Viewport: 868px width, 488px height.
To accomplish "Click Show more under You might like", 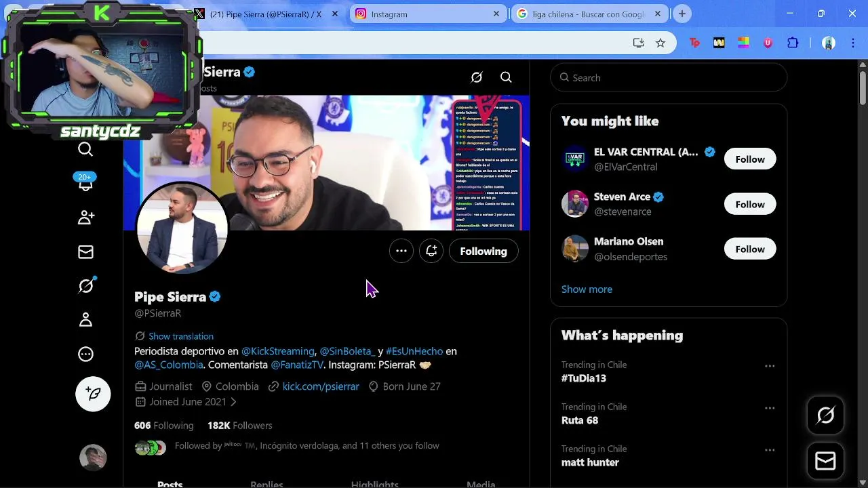I will [587, 289].
